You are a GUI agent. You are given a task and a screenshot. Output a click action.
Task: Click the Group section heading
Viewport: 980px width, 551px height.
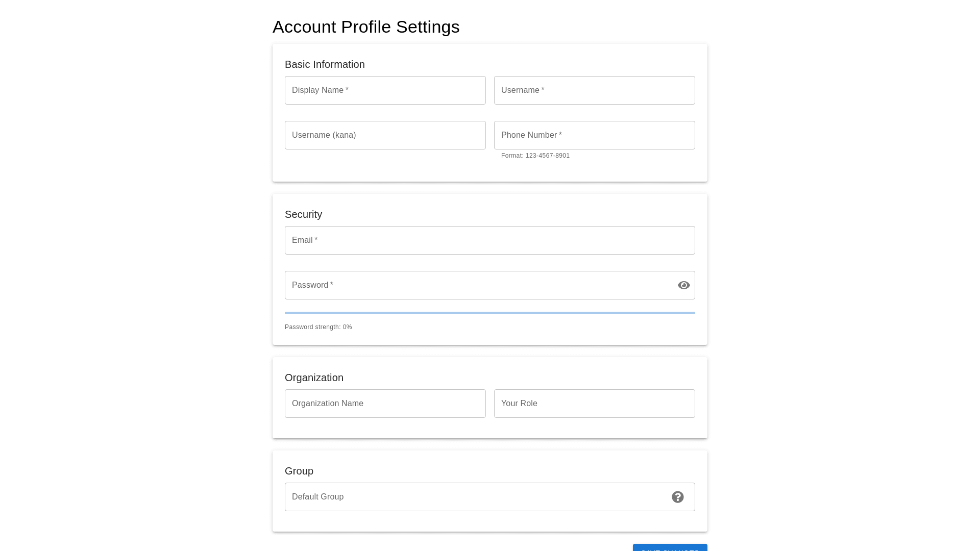(x=299, y=471)
